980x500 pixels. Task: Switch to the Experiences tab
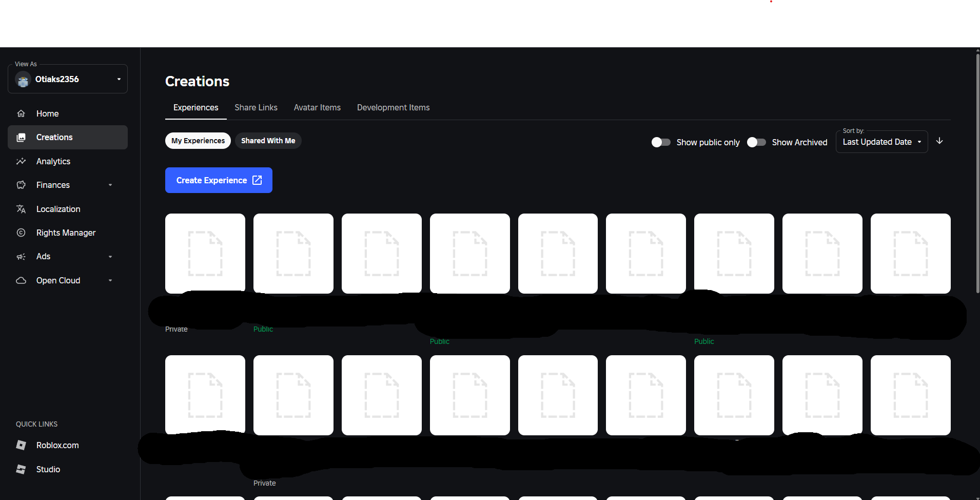pos(196,108)
